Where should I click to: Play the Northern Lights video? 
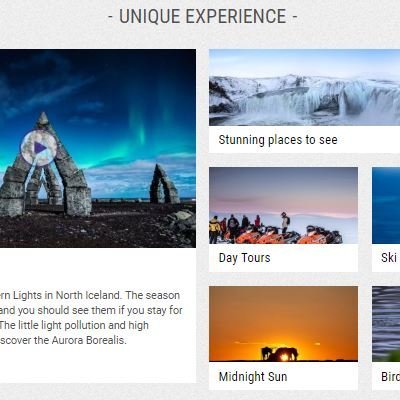pos(39,148)
